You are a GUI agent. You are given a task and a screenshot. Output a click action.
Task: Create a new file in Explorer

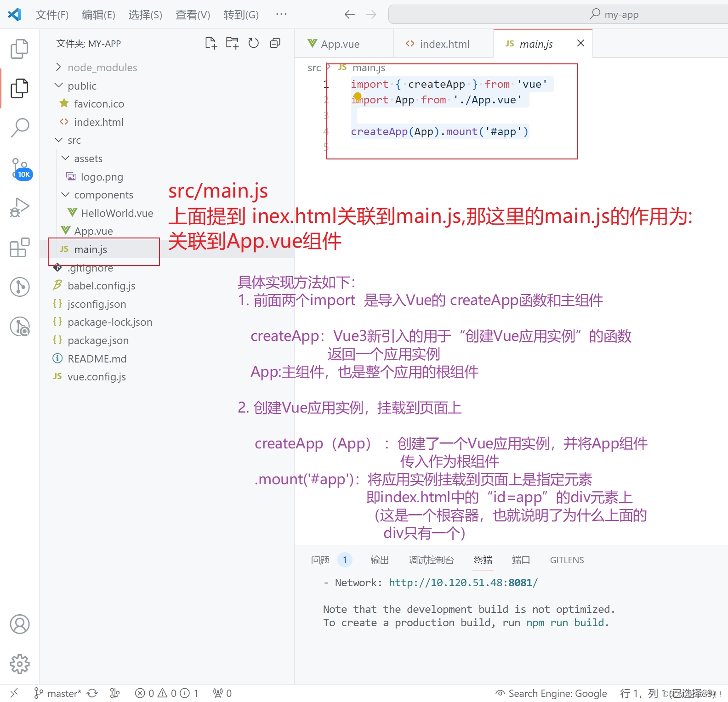point(210,43)
